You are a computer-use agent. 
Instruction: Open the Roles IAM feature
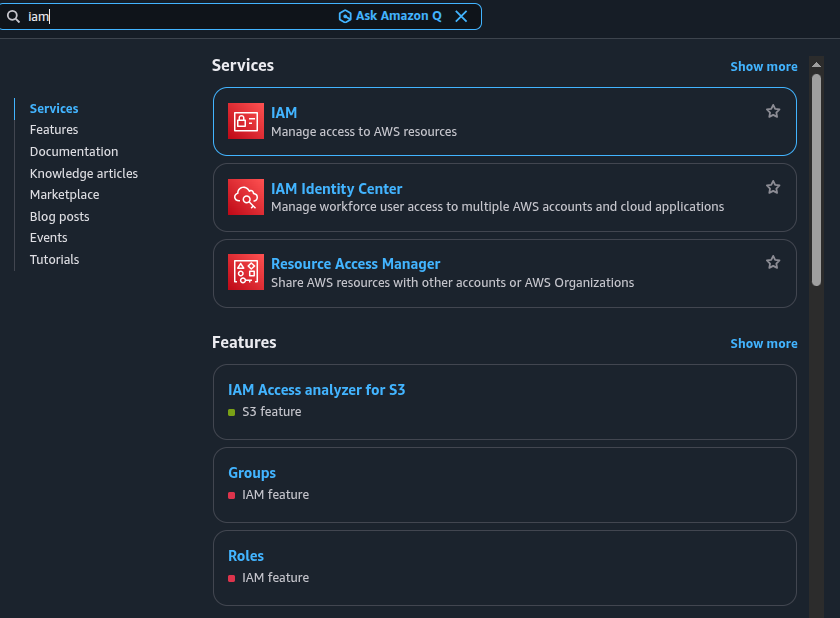[x=246, y=556]
